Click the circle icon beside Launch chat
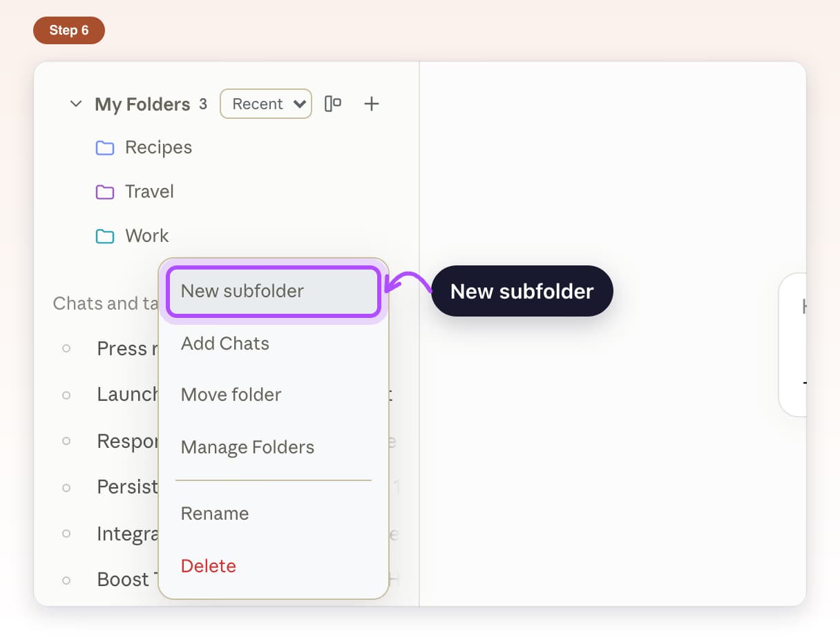This screenshot has width=840, height=640. tap(66, 395)
